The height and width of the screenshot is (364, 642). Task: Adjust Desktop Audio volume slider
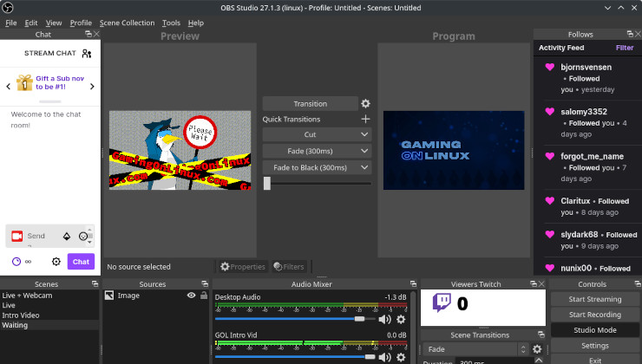(295, 319)
